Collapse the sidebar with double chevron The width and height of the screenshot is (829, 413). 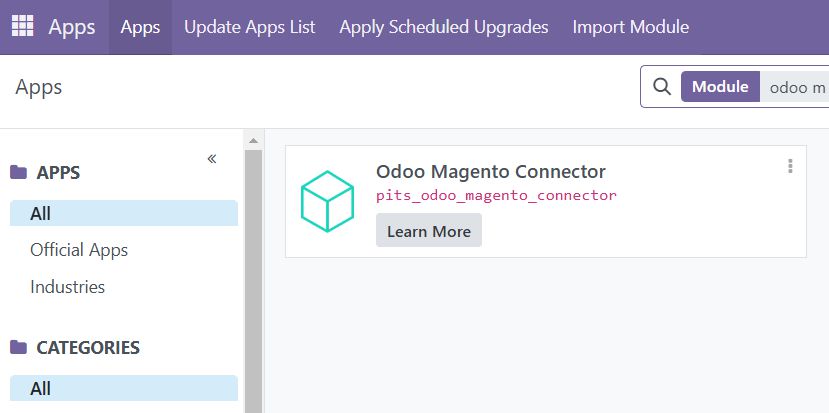click(212, 159)
